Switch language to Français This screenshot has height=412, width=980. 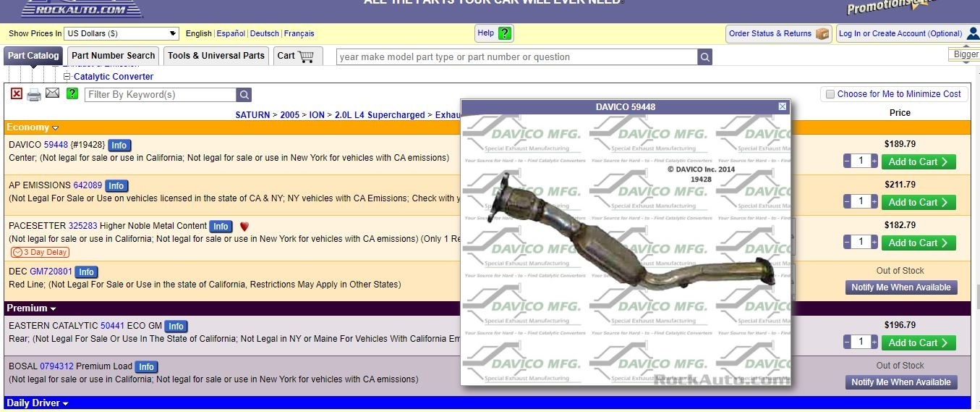coord(299,33)
